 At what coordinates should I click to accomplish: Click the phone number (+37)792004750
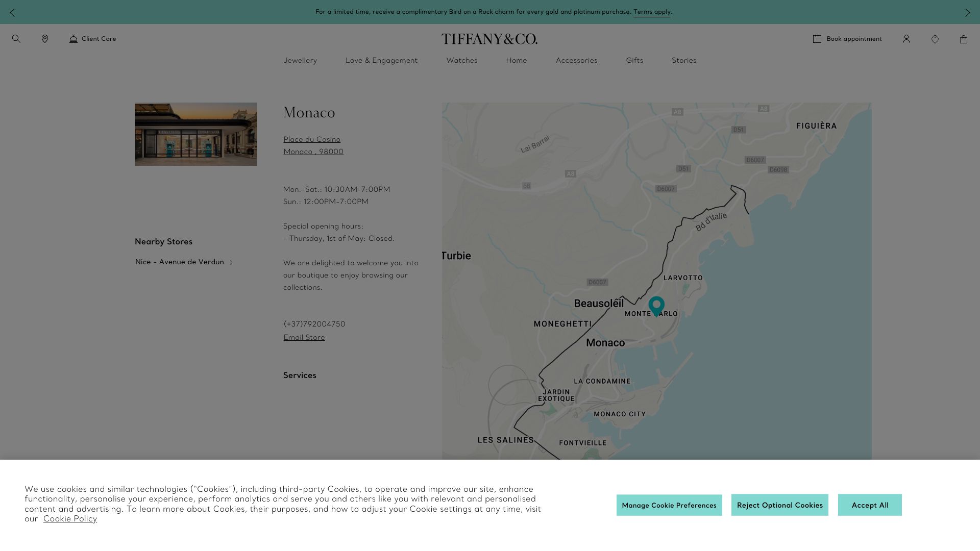click(314, 324)
